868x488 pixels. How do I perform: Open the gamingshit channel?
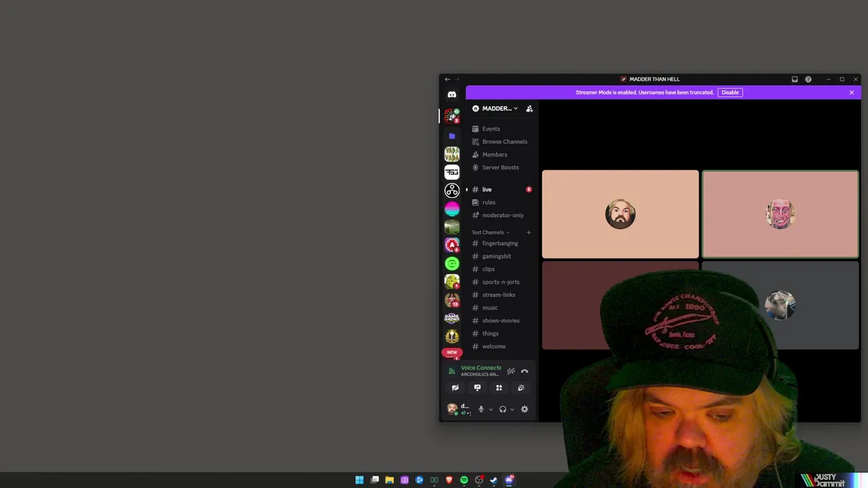(502, 256)
